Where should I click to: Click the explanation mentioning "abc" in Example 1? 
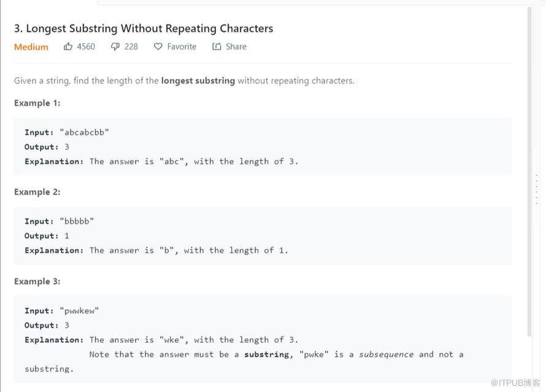point(161,161)
